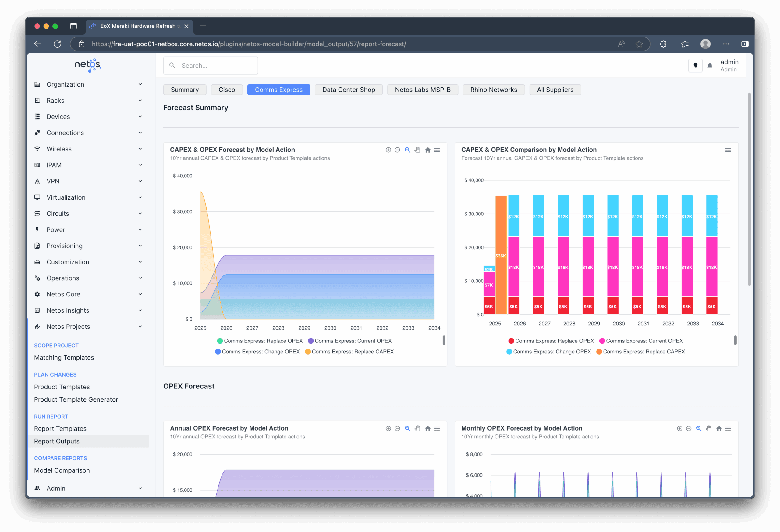Reset zoom via home icon on CAPEX & OPEX Forecast chart
This screenshot has width=780, height=532.
427,150
